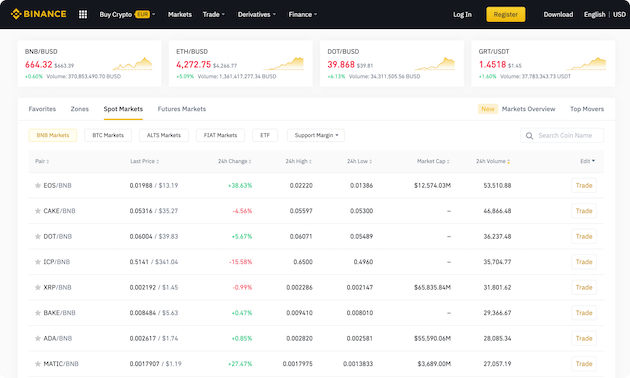Screen dimensions: 630x378
Task: Favorite the EOS/BNB pair star
Action: [x=38, y=186]
